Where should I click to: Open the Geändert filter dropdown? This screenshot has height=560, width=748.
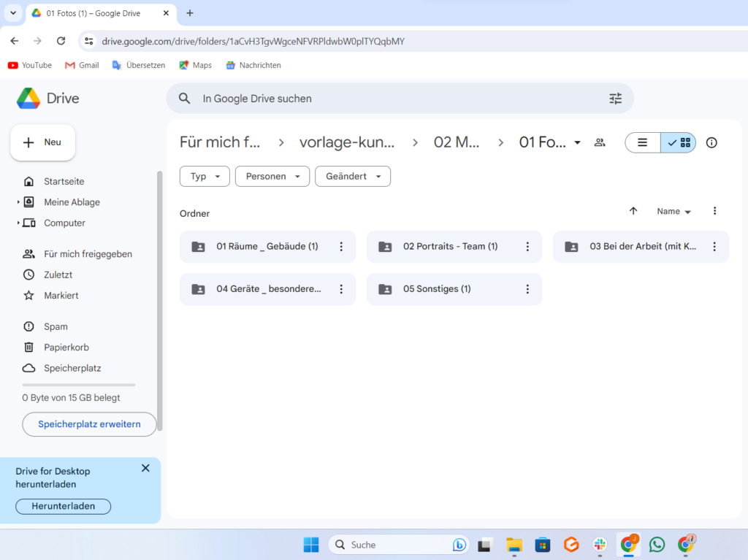pyautogui.click(x=353, y=176)
